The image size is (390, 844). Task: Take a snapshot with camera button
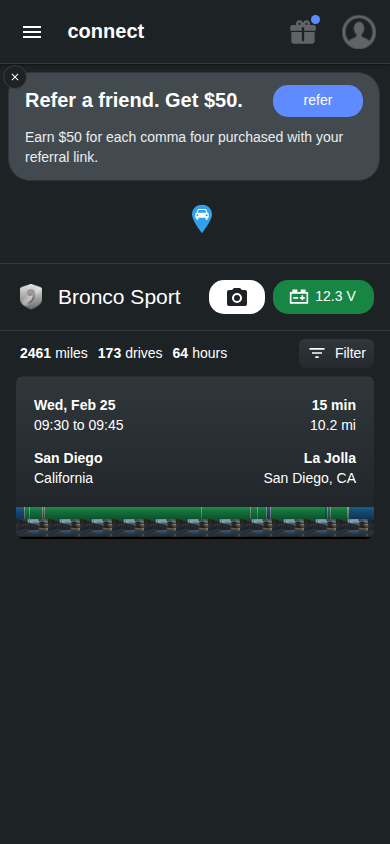pos(237,297)
